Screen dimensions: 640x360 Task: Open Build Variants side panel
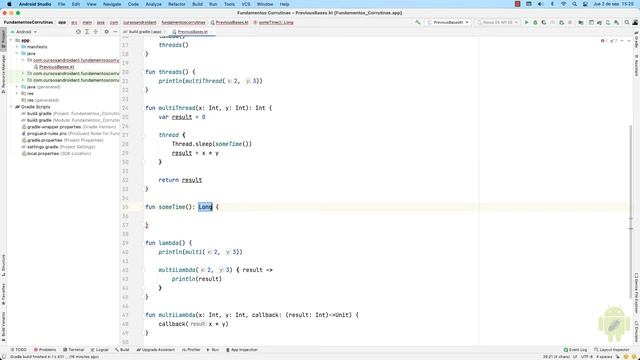click(3, 327)
